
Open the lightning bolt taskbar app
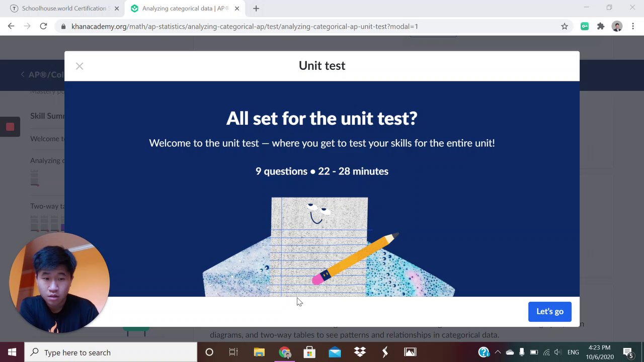[x=385, y=352]
